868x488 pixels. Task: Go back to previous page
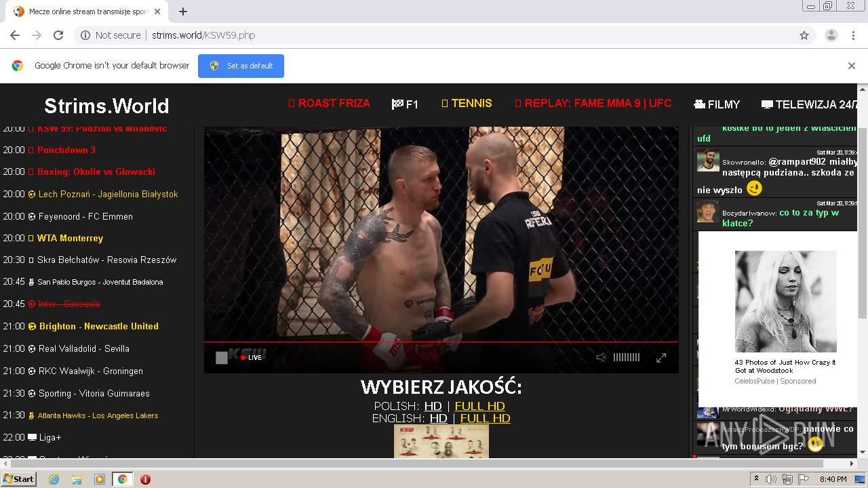tap(15, 35)
